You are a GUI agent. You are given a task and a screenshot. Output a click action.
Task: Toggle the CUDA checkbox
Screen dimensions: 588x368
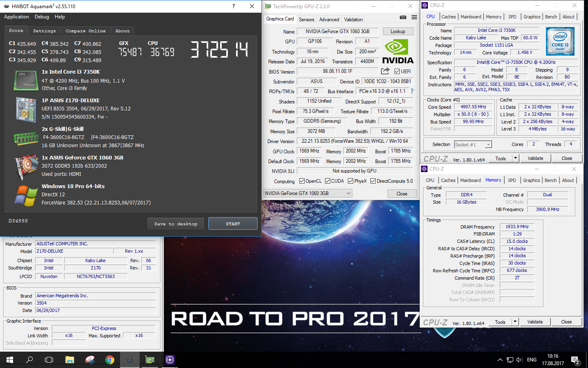click(x=327, y=181)
